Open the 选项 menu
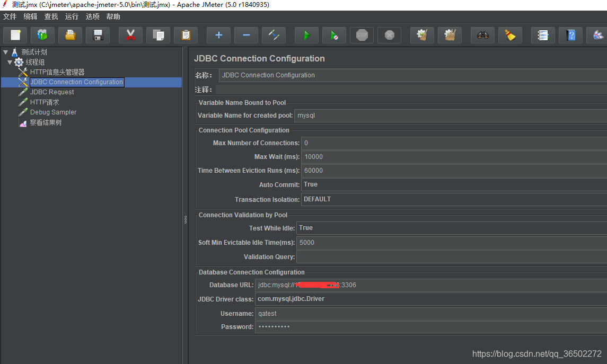Screen dimensions: 607x364 click(x=93, y=16)
